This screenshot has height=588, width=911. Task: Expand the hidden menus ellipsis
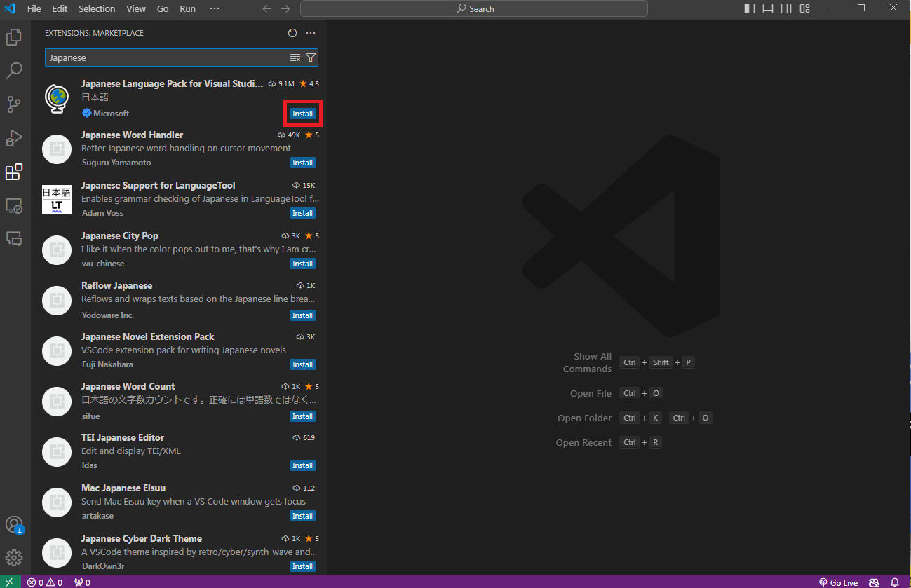click(x=215, y=8)
